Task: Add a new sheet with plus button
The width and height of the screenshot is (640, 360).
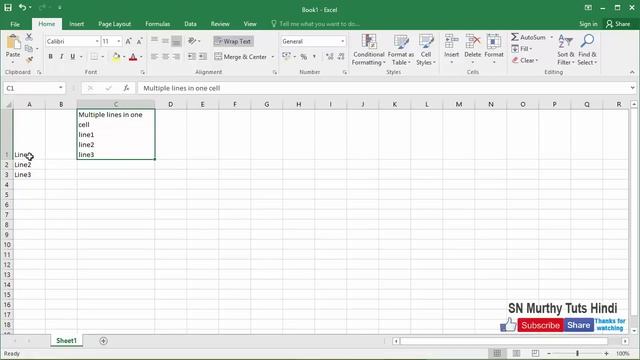Action: click(103, 341)
